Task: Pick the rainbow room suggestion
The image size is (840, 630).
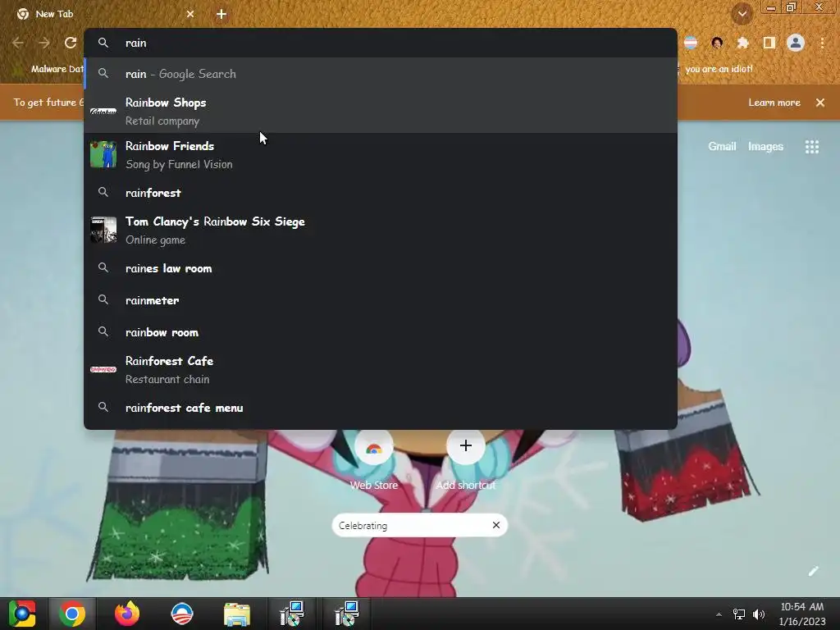Action: tap(381, 333)
